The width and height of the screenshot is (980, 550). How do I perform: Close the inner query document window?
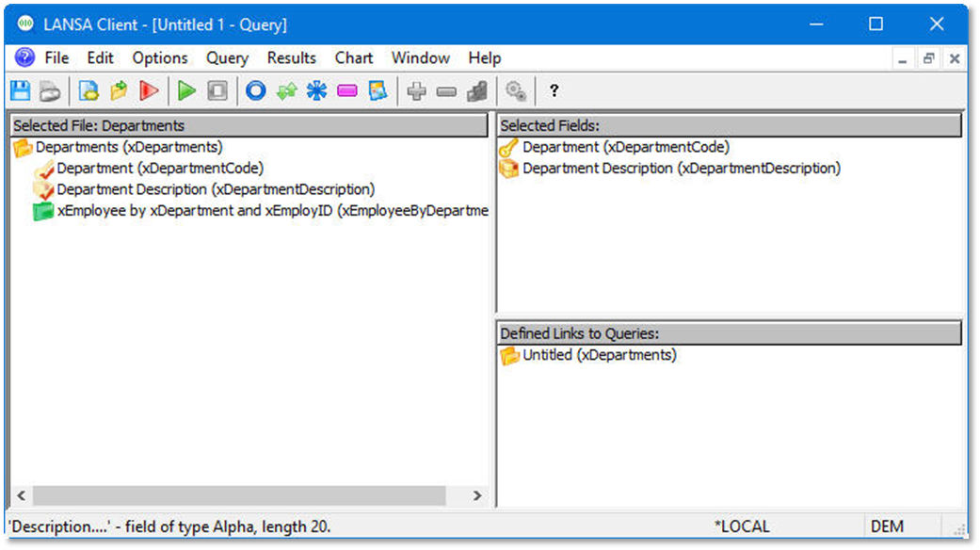955,58
